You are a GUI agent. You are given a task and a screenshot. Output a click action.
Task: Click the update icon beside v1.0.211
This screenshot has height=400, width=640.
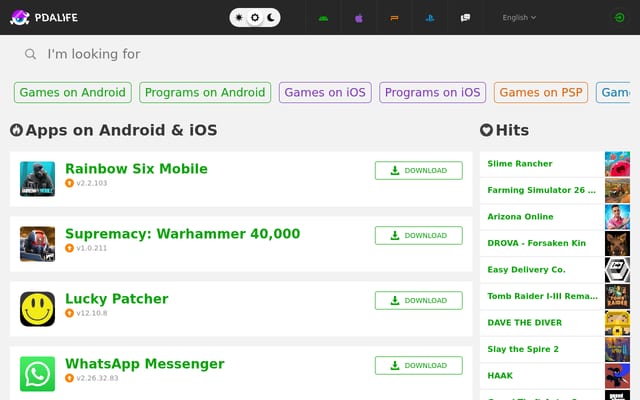(x=69, y=248)
